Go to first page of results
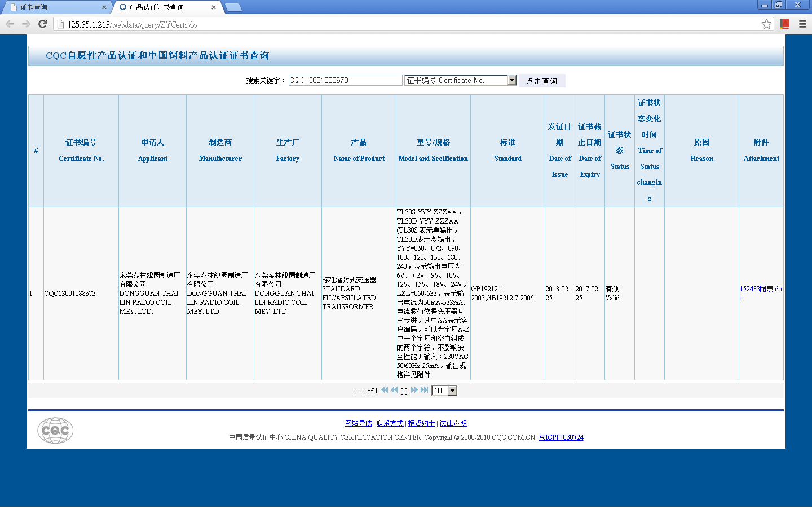 (x=385, y=390)
